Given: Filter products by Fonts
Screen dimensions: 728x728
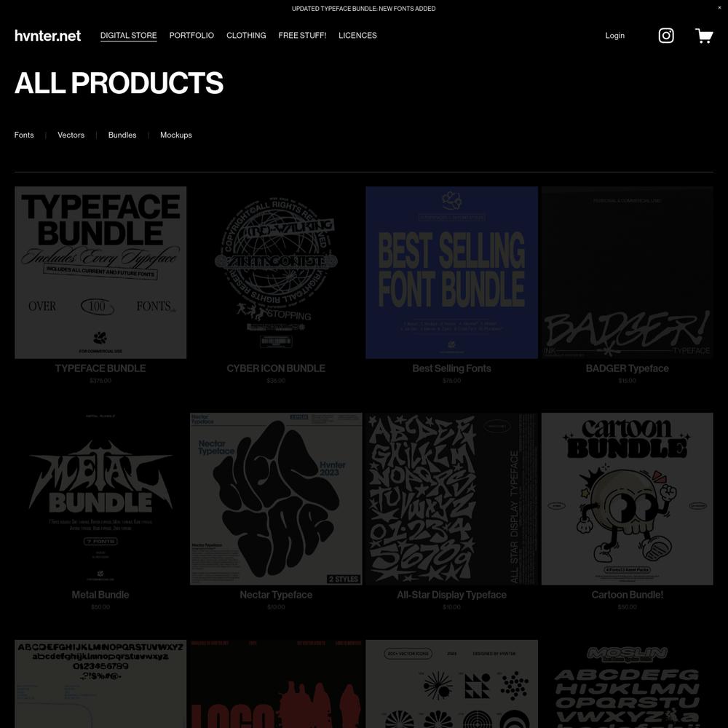Looking at the screenshot, I should pos(24,135).
